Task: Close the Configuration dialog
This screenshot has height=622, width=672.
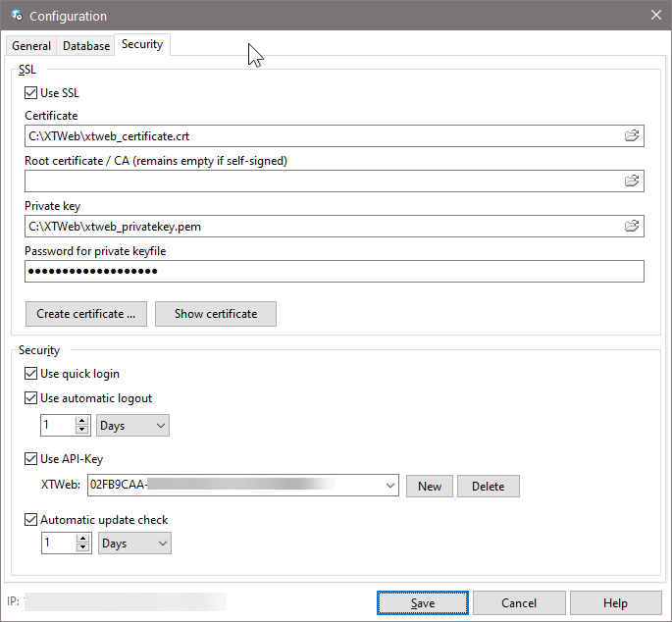Action: click(x=655, y=15)
